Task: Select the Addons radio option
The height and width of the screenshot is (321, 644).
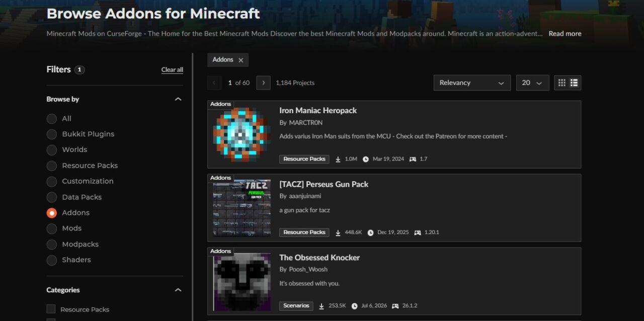Action: tap(51, 213)
